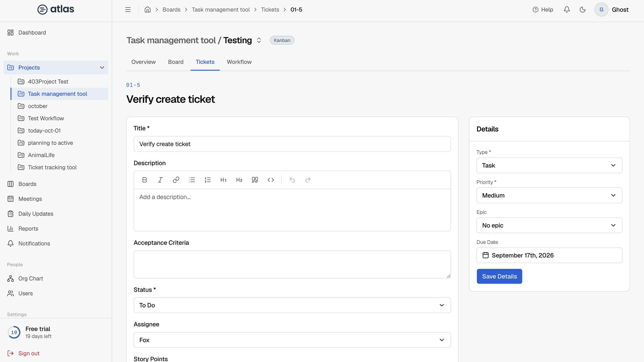Open the Status dropdown showing To Do
This screenshot has width=644, height=362.
[x=292, y=305]
